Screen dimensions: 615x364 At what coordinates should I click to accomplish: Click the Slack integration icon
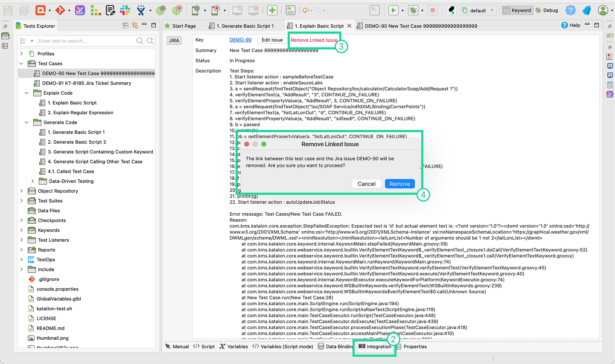click(x=125, y=10)
